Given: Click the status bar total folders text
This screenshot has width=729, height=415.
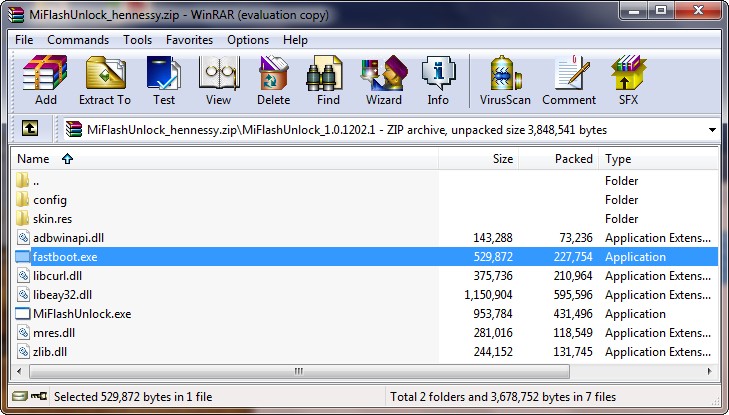Looking at the screenshot, I should [503, 396].
